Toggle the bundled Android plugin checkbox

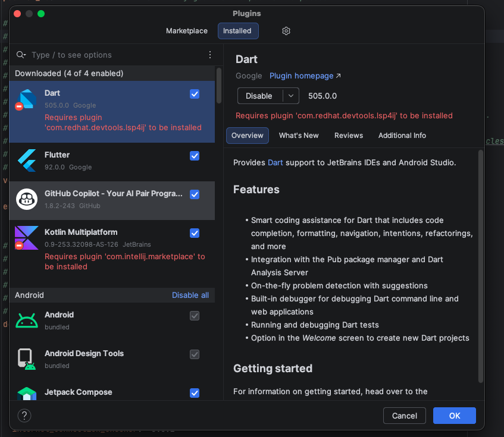point(195,316)
